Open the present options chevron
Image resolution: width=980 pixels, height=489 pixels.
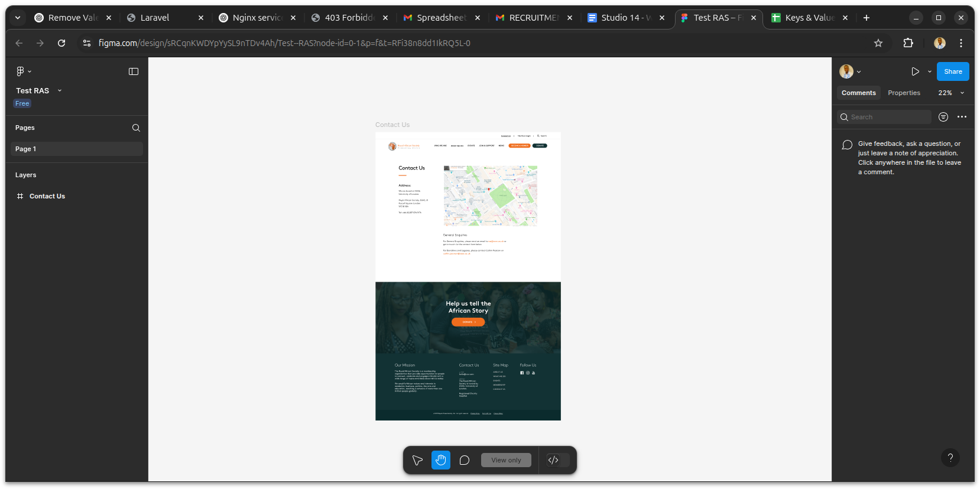(930, 71)
